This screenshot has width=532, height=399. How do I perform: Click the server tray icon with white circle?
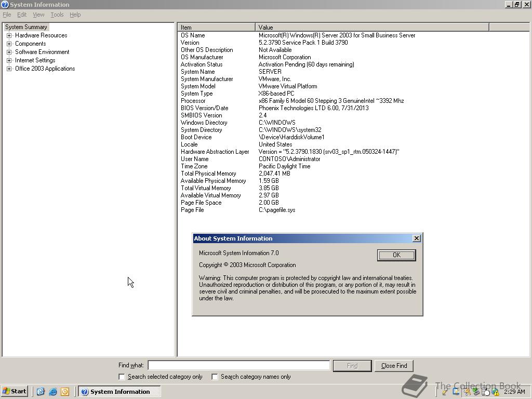pyautogui.click(x=486, y=392)
